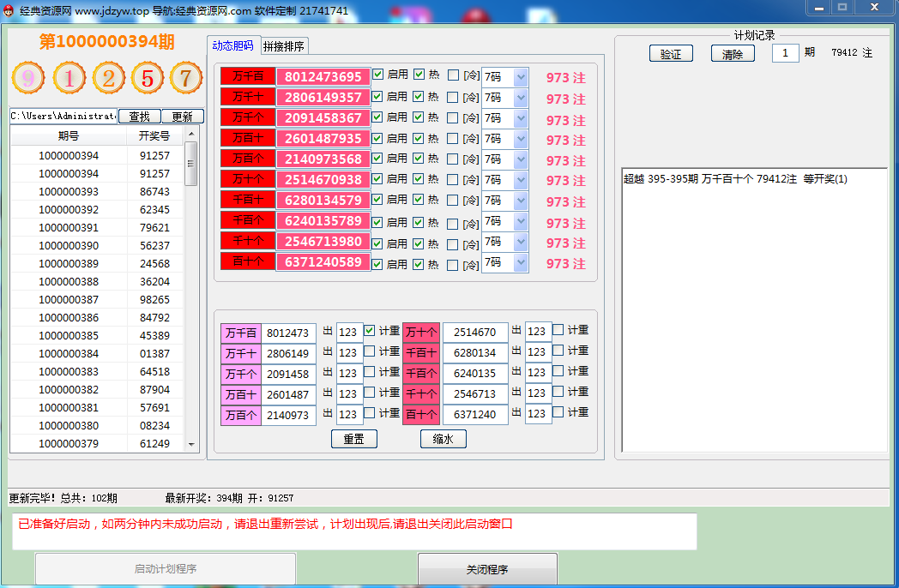The image size is (899, 588).
Task: Select the 动态胆码 tab
Action: pyautogui.click(x=232, y=45)
